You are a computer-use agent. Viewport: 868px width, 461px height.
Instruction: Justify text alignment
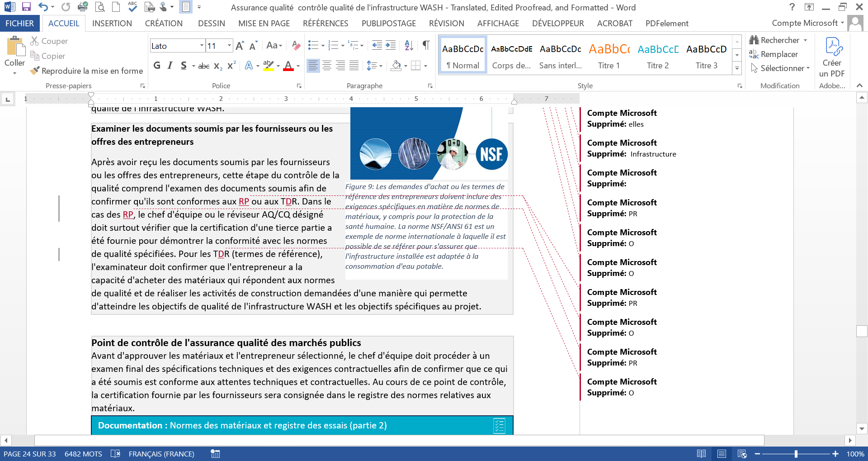click(x=354, y=66)
